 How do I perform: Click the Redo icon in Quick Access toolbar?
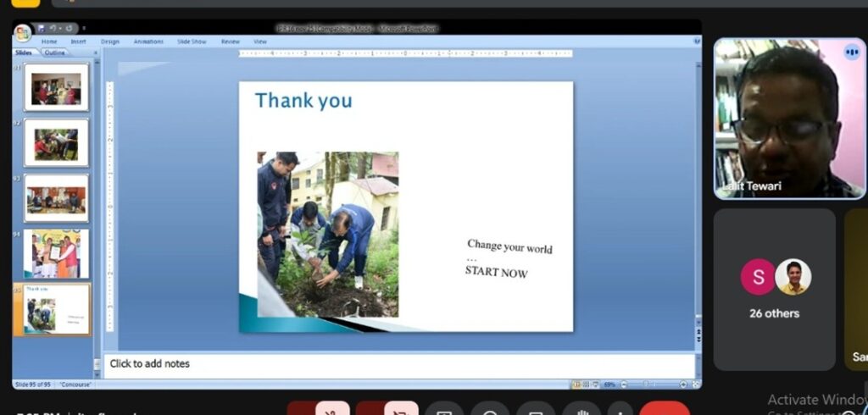pos(69,29)
